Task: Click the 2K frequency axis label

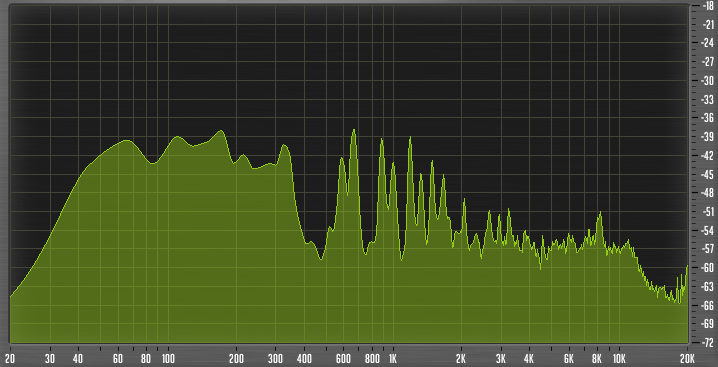Action: coord(461,358)
